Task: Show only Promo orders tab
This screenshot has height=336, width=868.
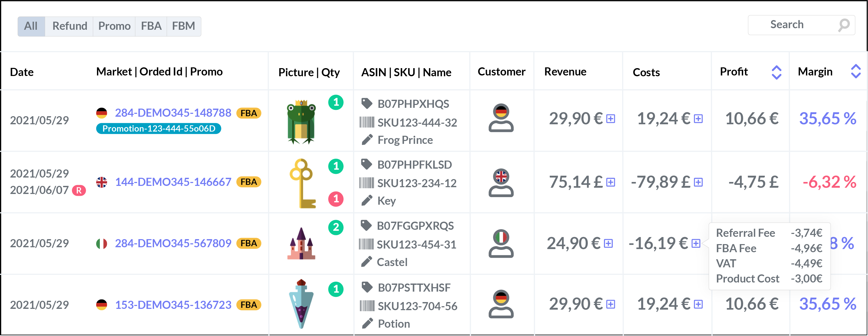Action: tap(114, 26)
